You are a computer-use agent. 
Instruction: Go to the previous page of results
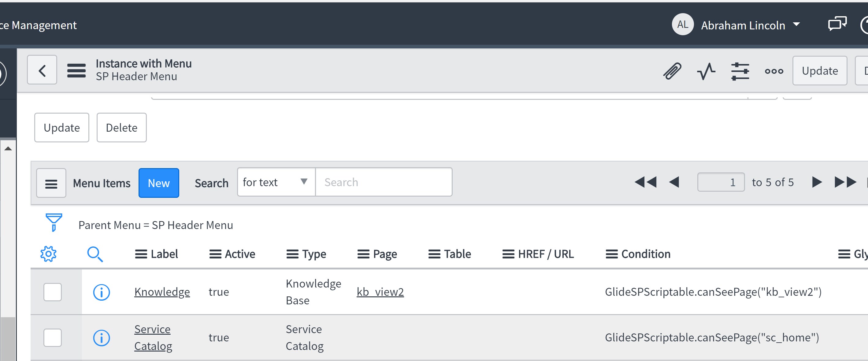674,182
